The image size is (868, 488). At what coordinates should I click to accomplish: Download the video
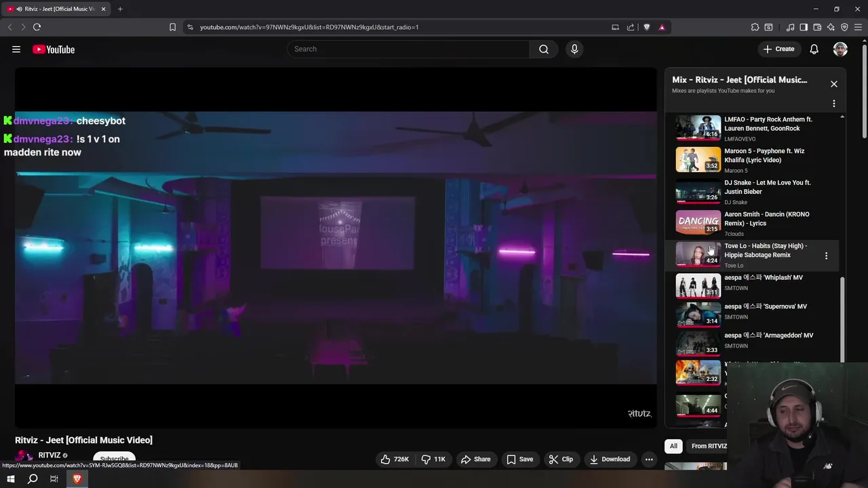coord(610,459)
